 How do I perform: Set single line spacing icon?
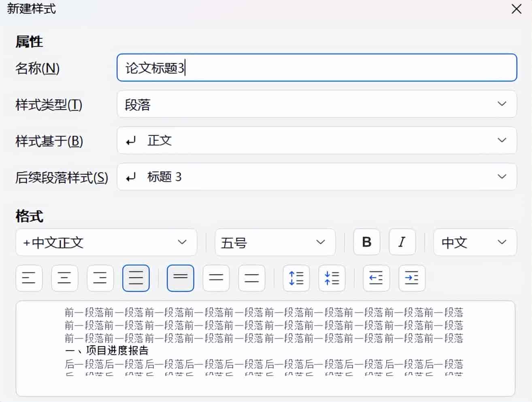181,278
